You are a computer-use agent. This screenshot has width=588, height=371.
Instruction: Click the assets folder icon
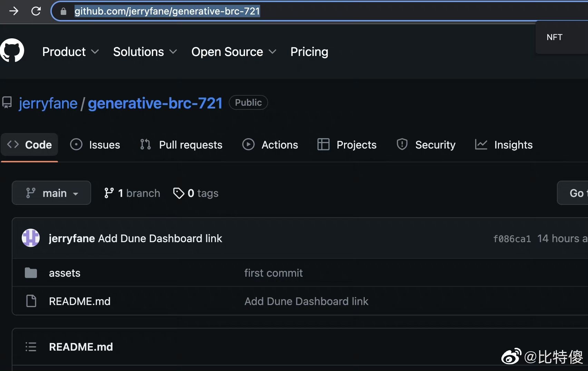(x=31, y=273)
